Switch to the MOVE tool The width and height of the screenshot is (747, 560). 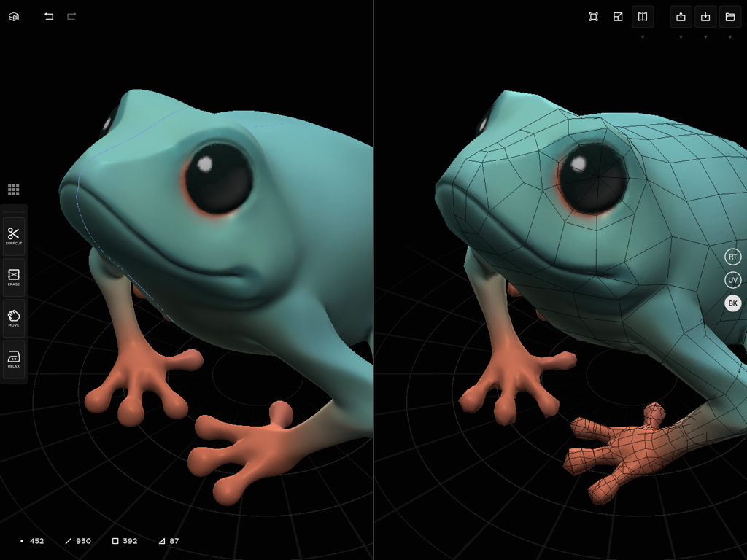point(13,316)
